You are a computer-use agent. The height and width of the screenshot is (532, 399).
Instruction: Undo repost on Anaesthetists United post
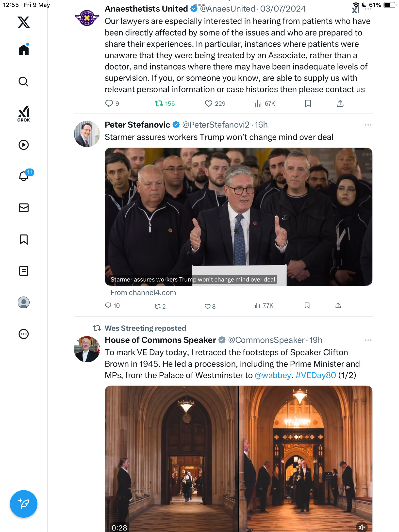(x=165, y=104)
